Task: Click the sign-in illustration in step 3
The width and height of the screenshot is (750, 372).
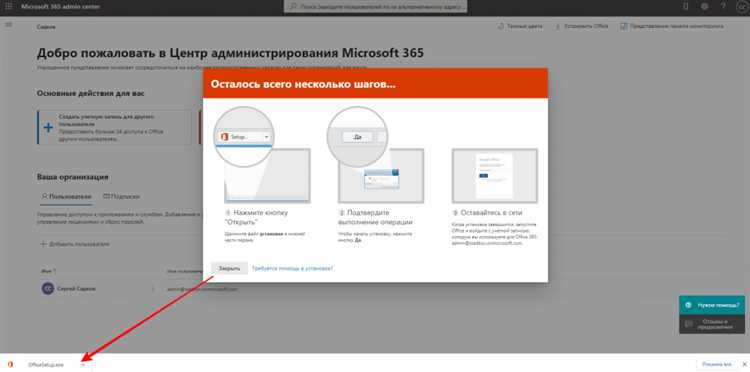Action: click(x=495, y=175)
